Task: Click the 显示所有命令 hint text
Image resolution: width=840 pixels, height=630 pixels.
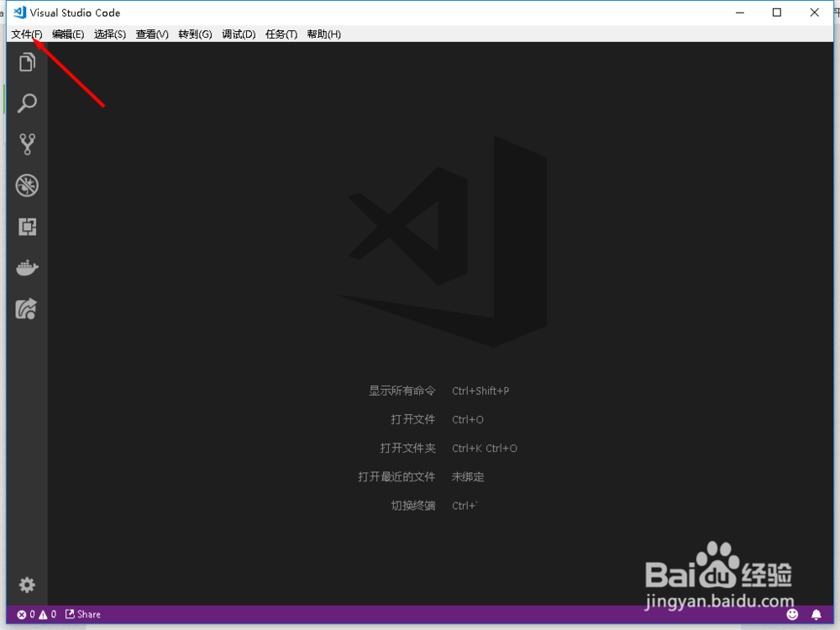Action: (402, 391)
